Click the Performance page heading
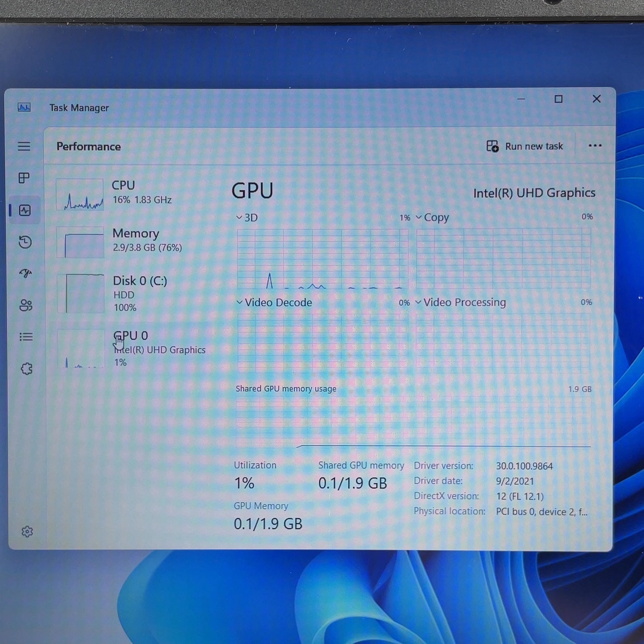The height and width of the screenshot is (644, 644). click(x=88, y=146)
